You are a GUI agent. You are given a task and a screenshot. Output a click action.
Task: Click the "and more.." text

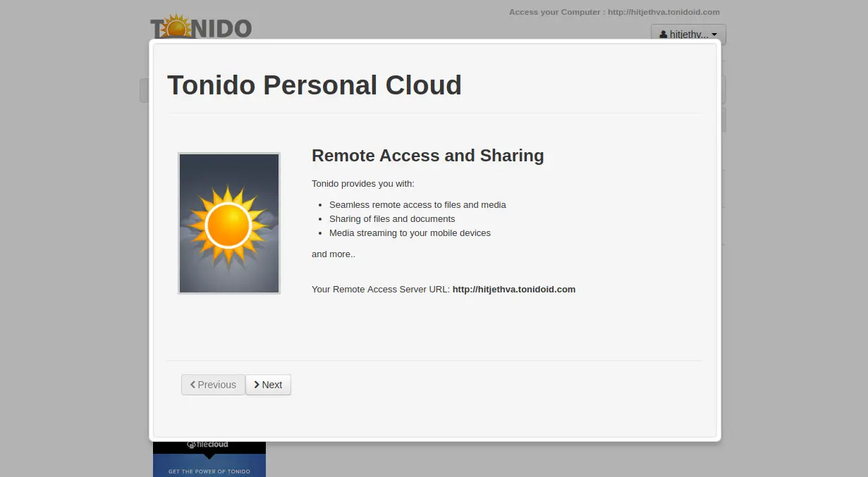334,254
